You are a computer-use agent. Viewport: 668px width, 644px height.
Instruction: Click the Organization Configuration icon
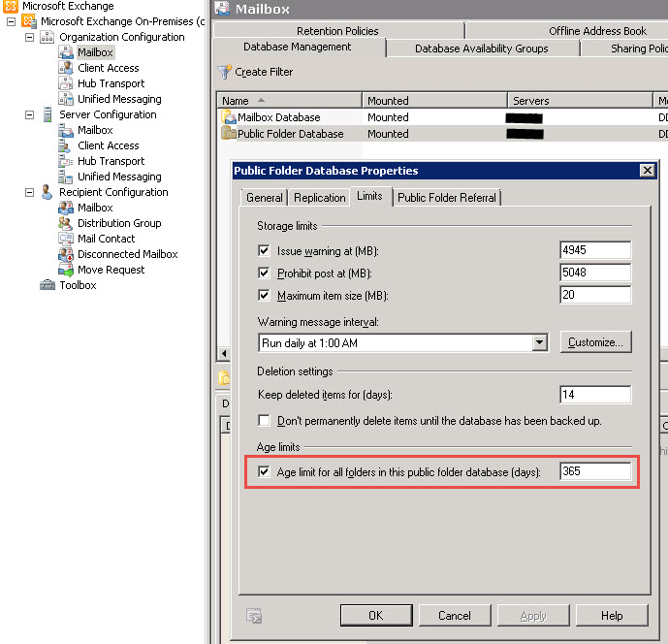click(x=47, y=37)
